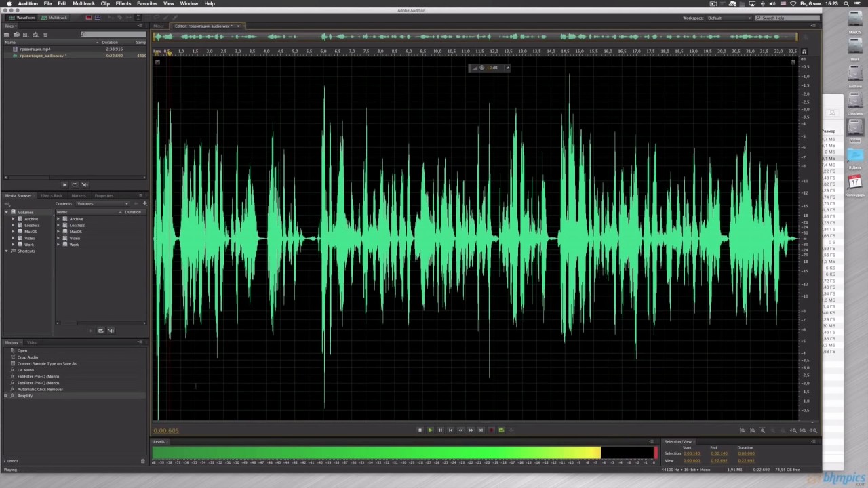
Task: Move playhead to next marker
Action: [x=481, y=430]
